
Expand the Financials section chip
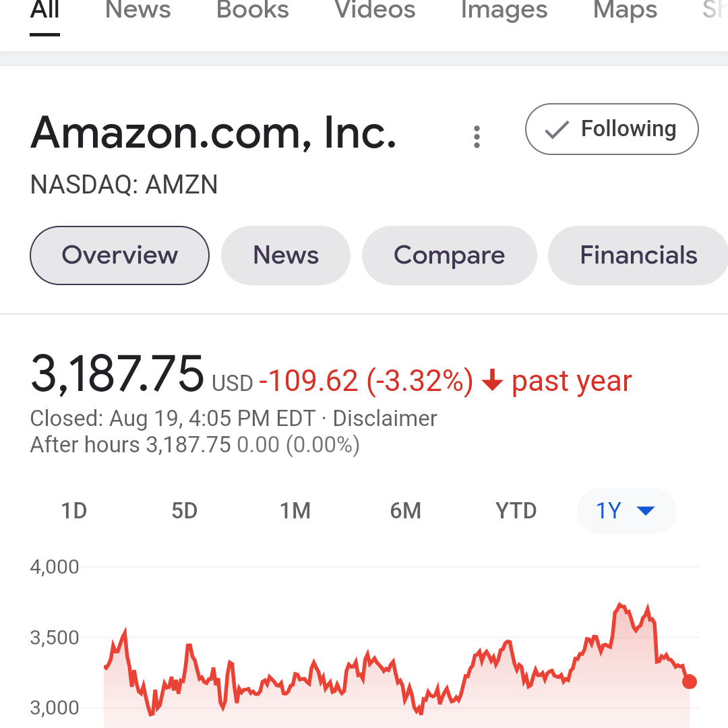coord(638,255)
